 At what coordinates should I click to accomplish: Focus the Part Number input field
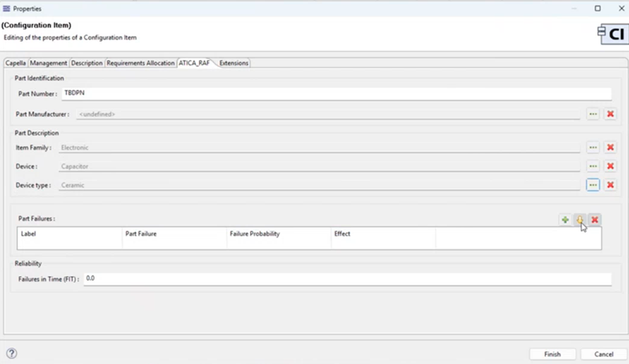tap(337, 93)
